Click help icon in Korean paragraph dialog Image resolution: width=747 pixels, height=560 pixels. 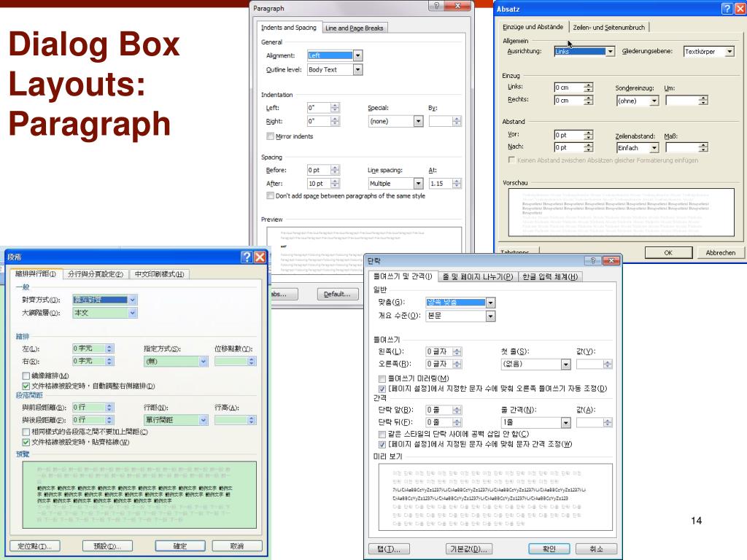click(592, 260)
